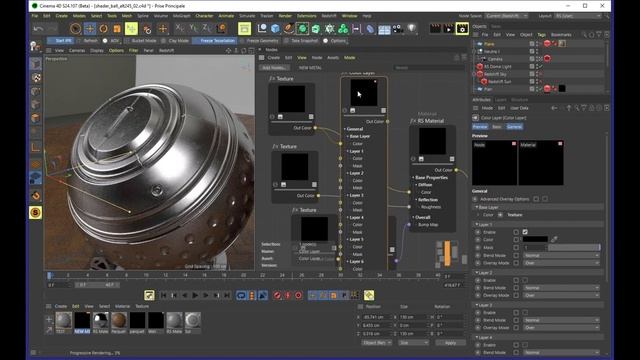Screen dimensions: 640x360
Task: Click the blue Cube primitive icon
Action: click(x=276, y=29)
